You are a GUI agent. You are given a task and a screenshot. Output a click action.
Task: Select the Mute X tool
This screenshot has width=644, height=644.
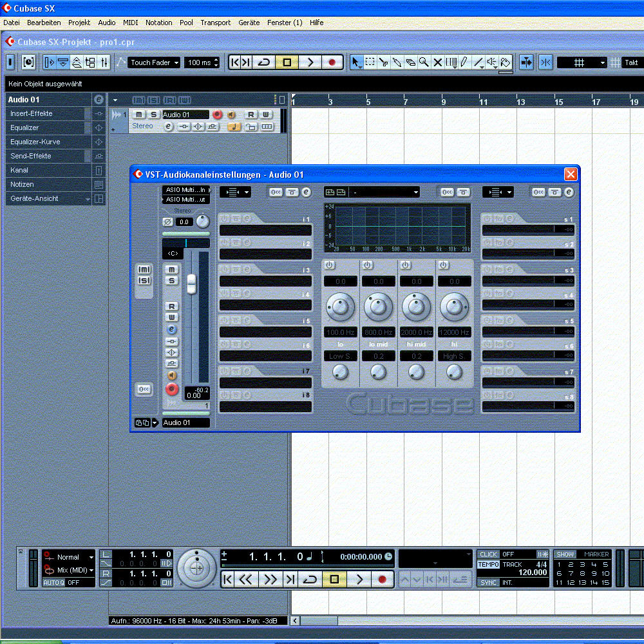pos(437,62)
